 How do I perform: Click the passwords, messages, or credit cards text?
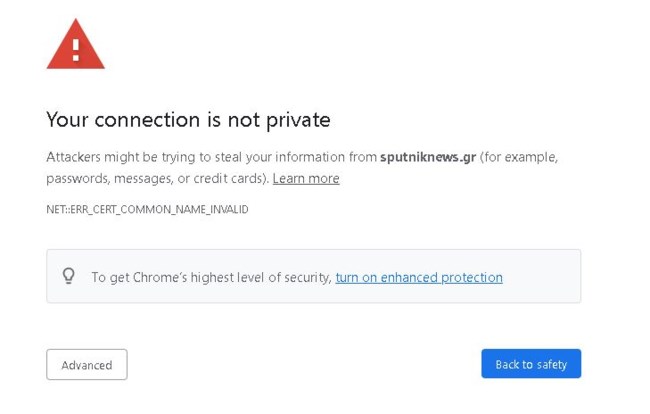(x=158, y=179)
